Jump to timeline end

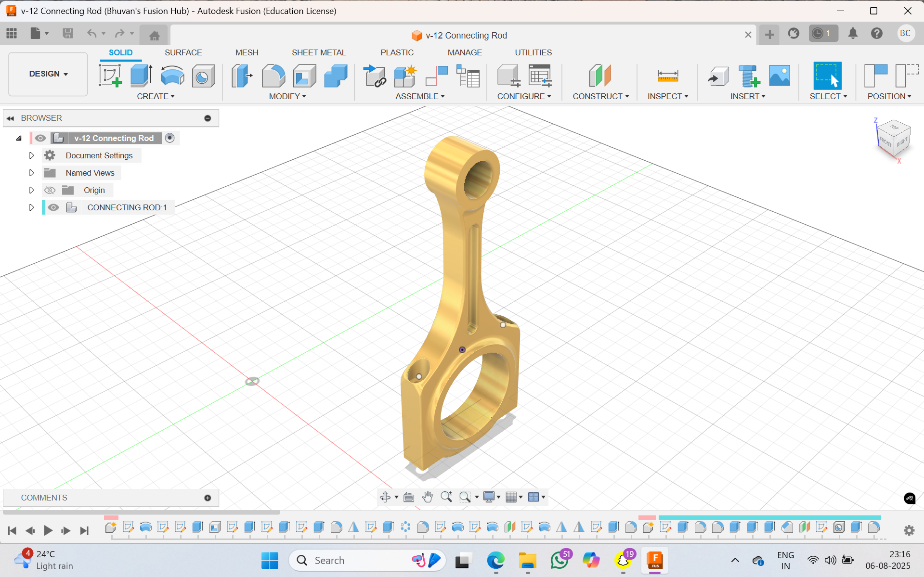click(84, 530)
